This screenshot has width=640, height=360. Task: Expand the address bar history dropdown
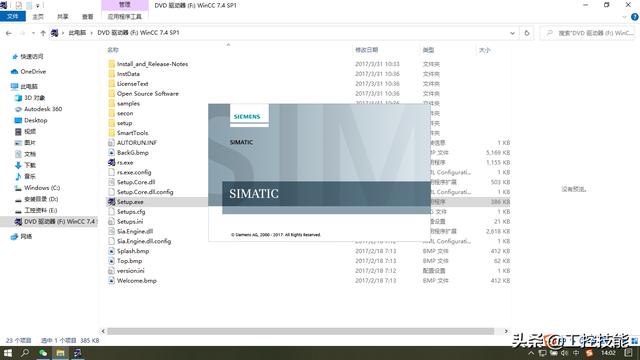click(512, 33)
